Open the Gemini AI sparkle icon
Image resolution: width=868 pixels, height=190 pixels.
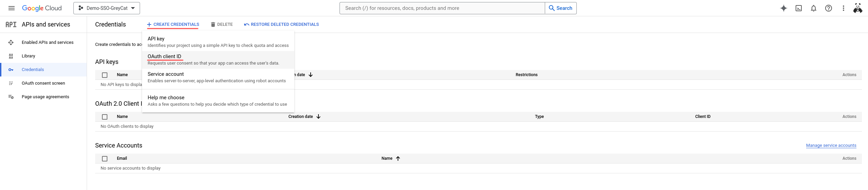pyautogui.click(x=784, y=8)
